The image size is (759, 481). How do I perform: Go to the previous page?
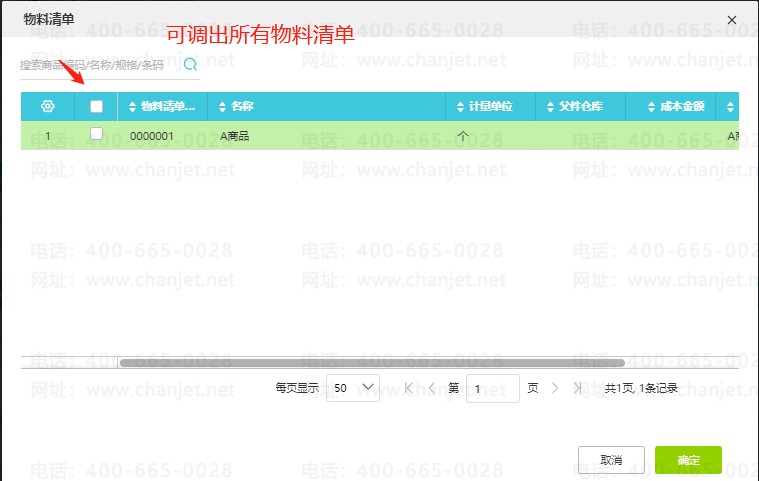tap(432, 388)
